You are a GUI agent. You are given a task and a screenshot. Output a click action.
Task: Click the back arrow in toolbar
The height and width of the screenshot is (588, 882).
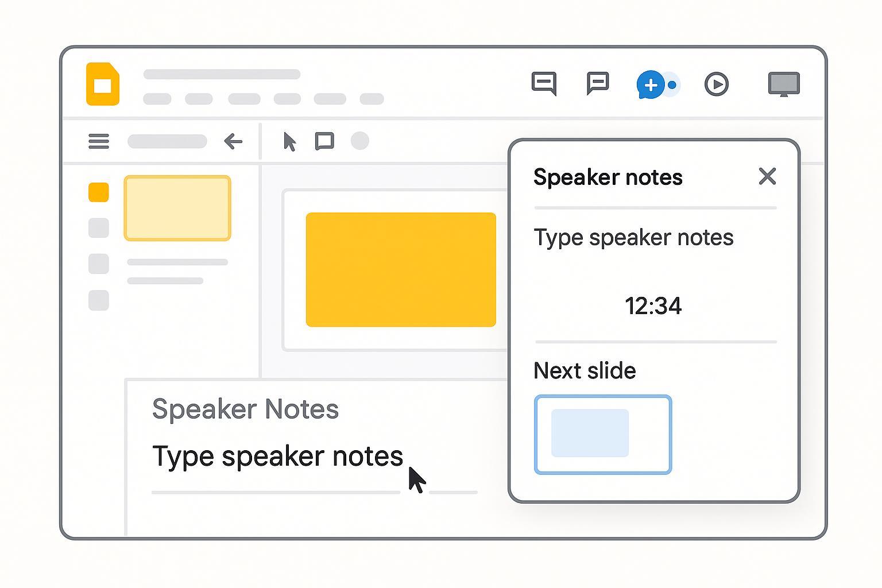click(233, 141)
